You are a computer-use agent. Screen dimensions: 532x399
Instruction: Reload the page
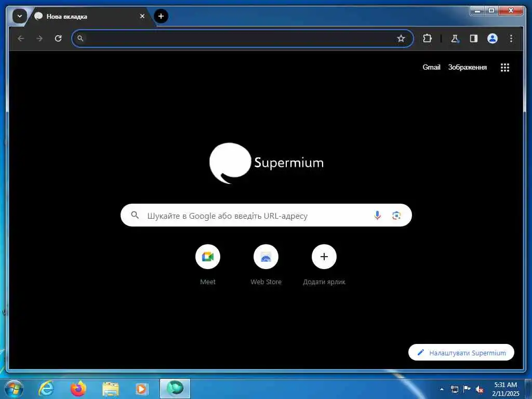58,38
